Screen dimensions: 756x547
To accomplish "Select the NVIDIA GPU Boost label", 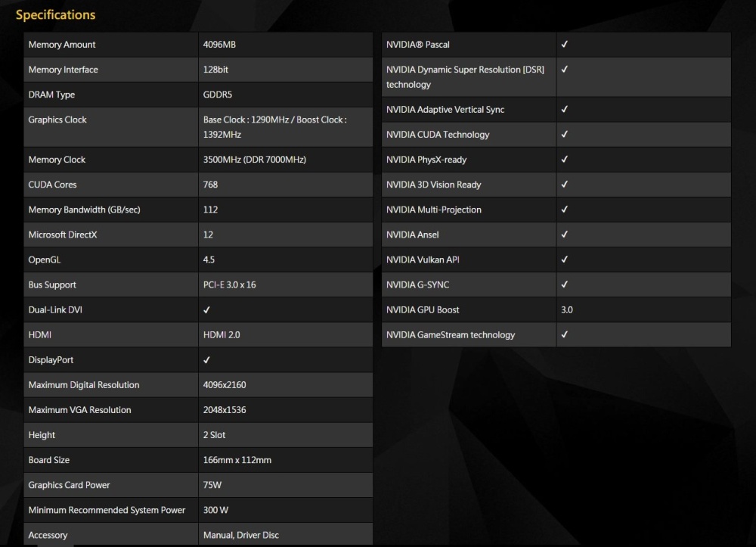I will (423, 310).
